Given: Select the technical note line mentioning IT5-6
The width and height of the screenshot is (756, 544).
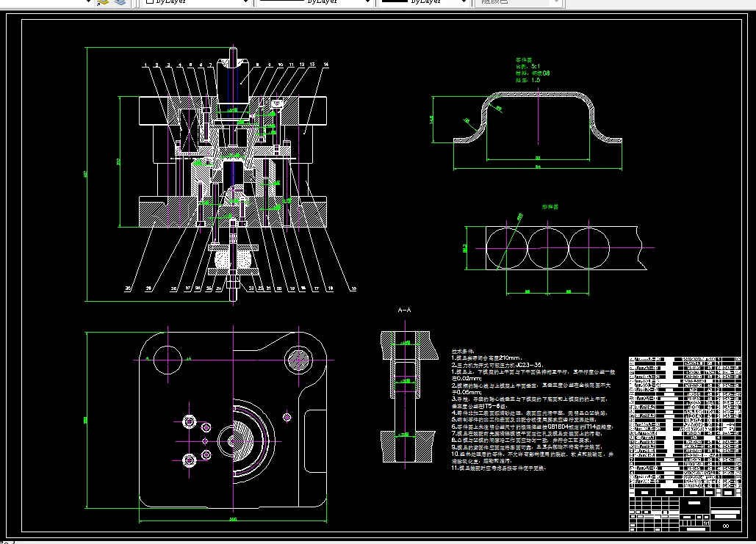Looking at the screenshot, I should click(479, 406).
